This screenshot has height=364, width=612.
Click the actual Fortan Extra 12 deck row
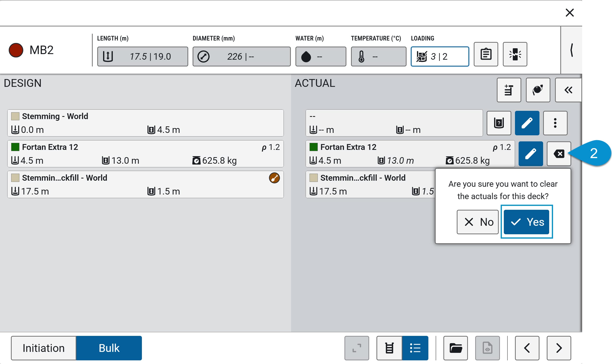[x=410, y=154]
